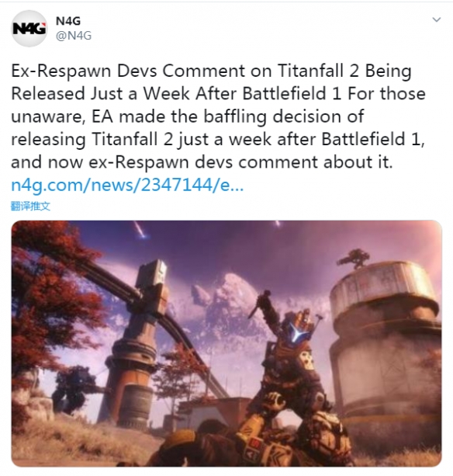Click the 翻译推文 translate tweet link
This screenshot has width=453, height=476.
point(30,206)
